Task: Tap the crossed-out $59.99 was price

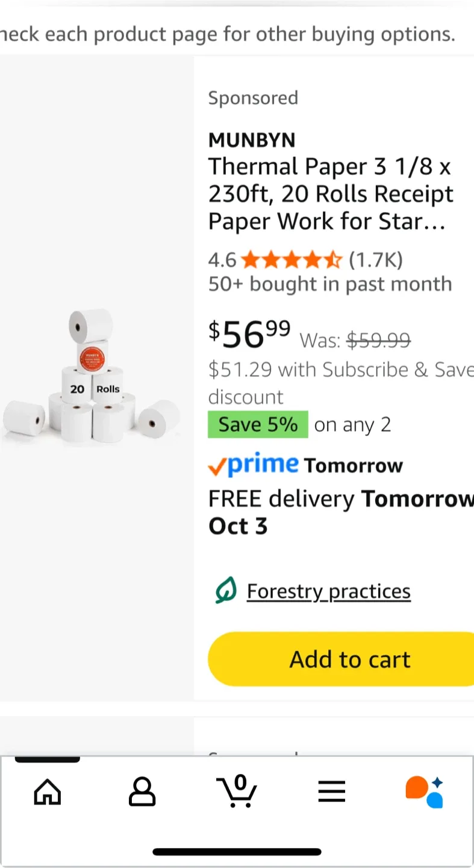Action: (x=378, y=341)
